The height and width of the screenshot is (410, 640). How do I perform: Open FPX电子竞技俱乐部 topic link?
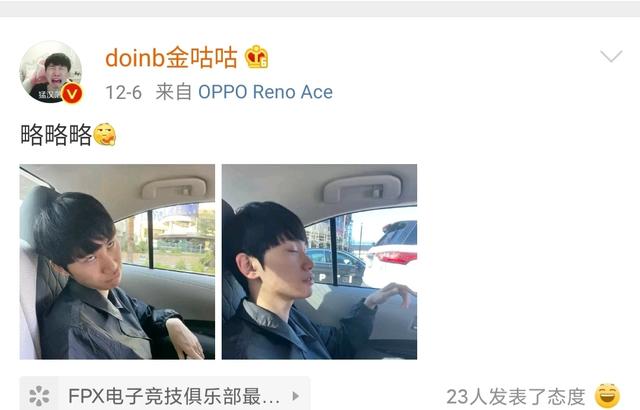click(x=174, y=396)
